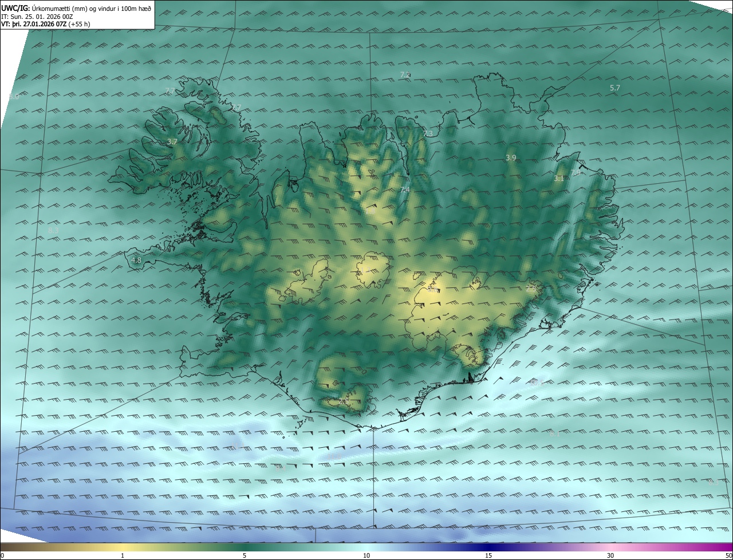733x560 pixels.
Task: Click the 7.7 value label north of the Westfjords
Action: pos(170,90)
